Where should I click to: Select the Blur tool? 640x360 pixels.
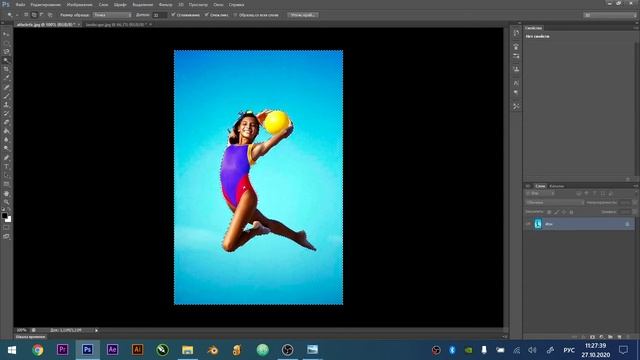point(6,140)
